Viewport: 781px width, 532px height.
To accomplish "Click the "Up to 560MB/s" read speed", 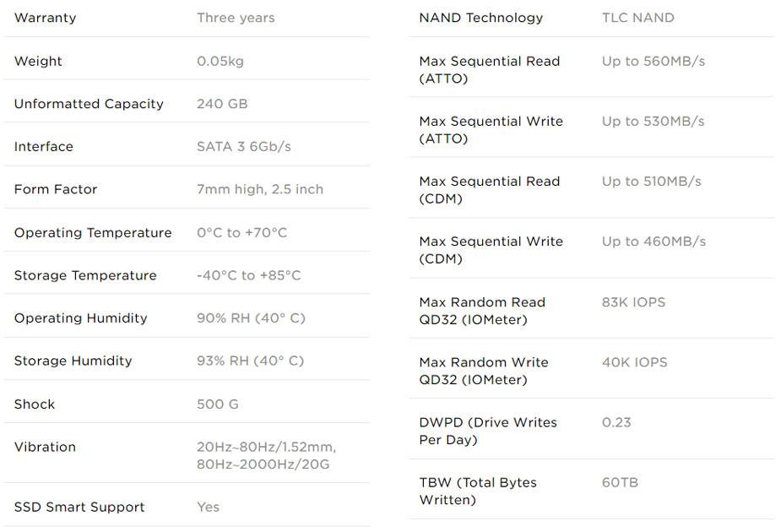I will [654, 61].
